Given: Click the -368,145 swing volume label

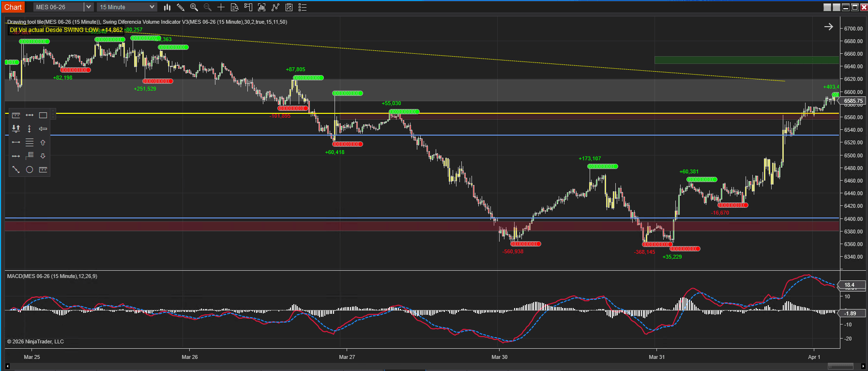Looking at the screenshot, I should pyautogui.click(x=644, y=252).
